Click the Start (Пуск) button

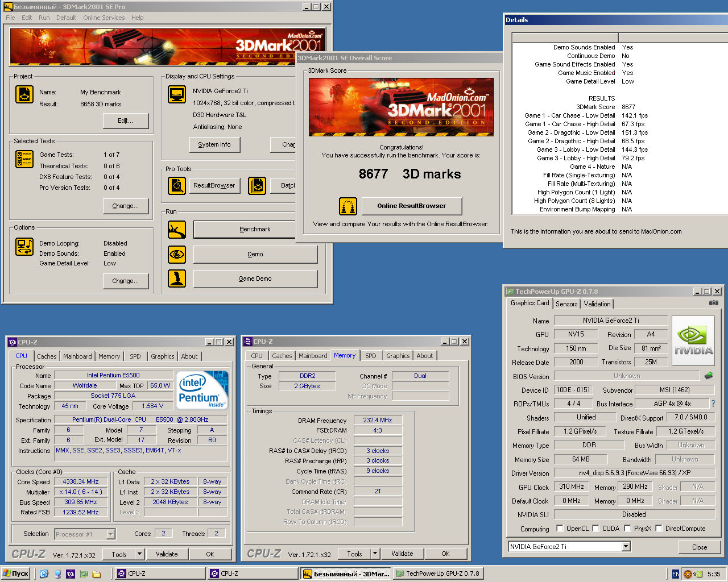(x=16, y=574)
